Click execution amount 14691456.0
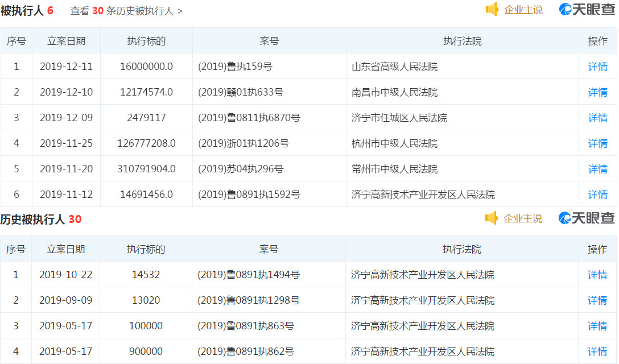The height and width of the screenshot is (364, 619). [146, 195]
